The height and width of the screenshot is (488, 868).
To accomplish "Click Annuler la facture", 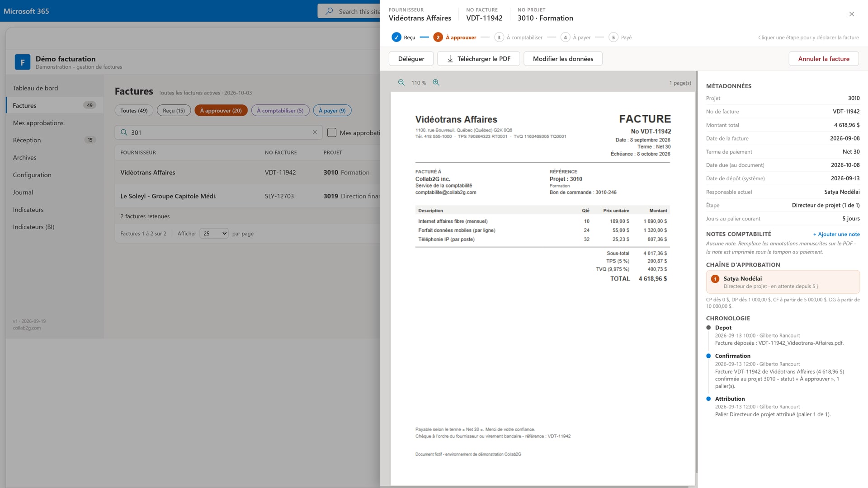I will click(824, 59).
